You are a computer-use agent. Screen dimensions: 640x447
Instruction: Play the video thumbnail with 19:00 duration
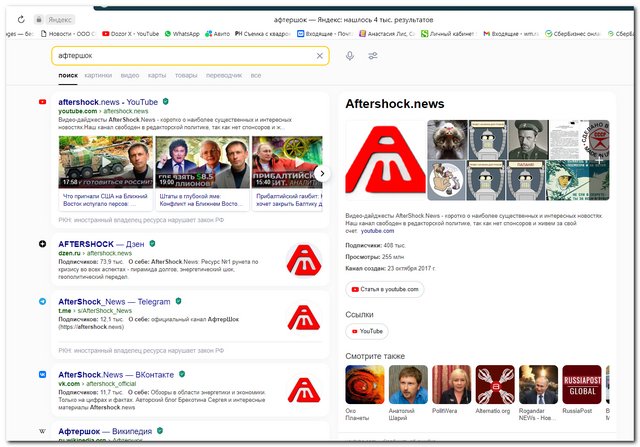pyautogui.click(x=202, y=162)
